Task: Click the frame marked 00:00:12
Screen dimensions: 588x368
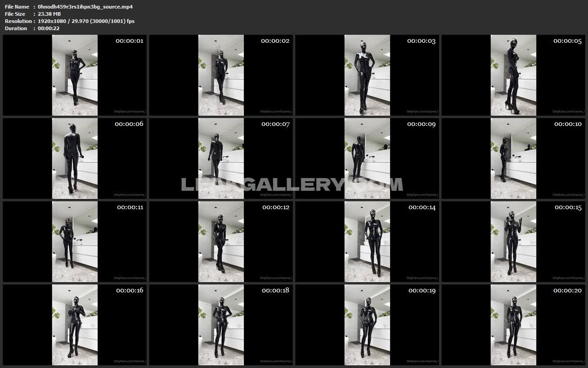Action: (x=221, y=242)
